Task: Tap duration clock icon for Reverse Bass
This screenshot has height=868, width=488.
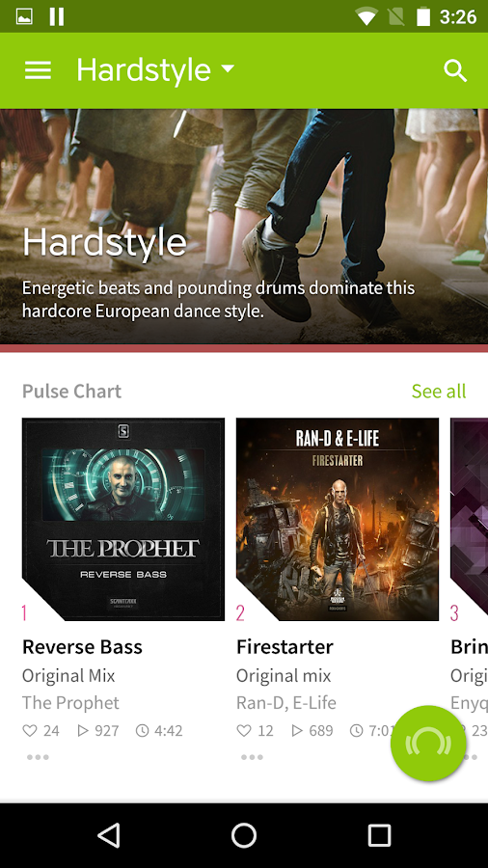Action: [142, 731]
